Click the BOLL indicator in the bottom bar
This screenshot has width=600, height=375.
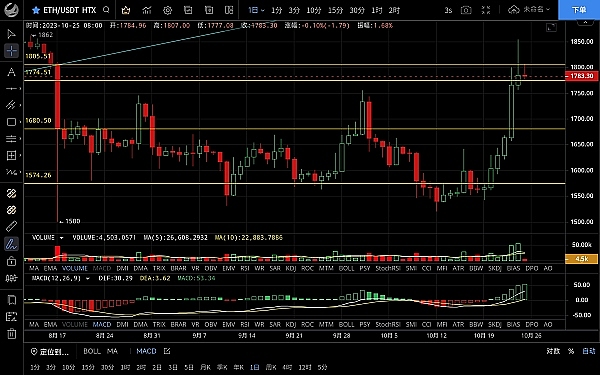(x=92, y=351)
